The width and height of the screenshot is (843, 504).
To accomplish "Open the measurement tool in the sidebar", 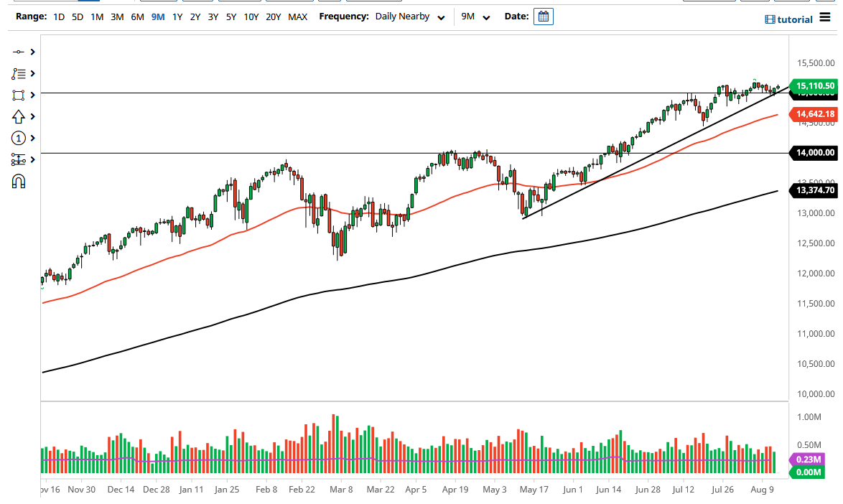I will coord(18,159).
